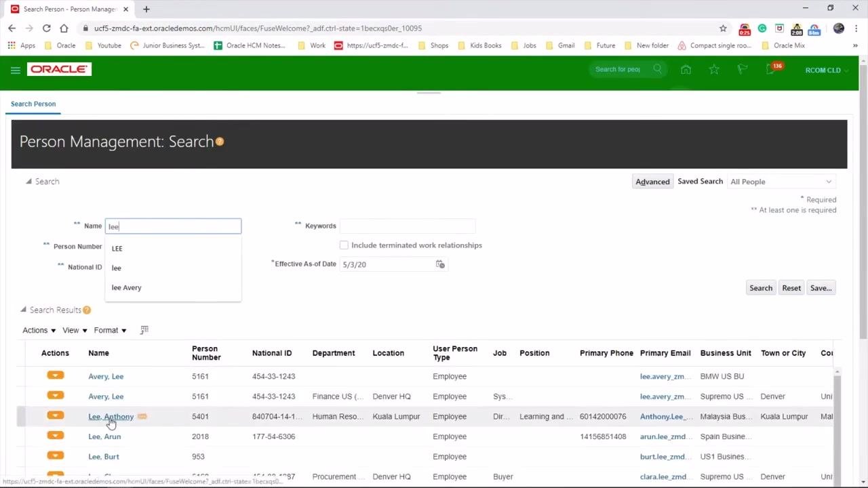The height and width of the screenshot is (488, 868).
Task: Click into the Name input field
Action: point(173,226)
